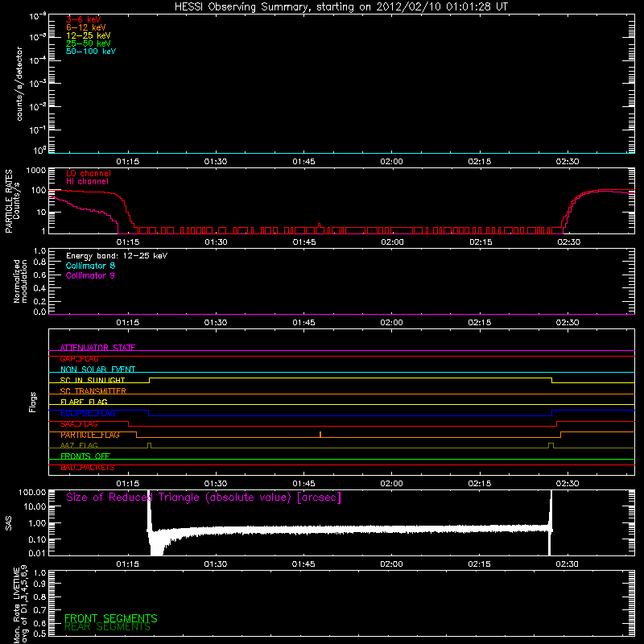
Task: Click the HI channel legend label
Action: pyautogui.click(x=87, y=182)
